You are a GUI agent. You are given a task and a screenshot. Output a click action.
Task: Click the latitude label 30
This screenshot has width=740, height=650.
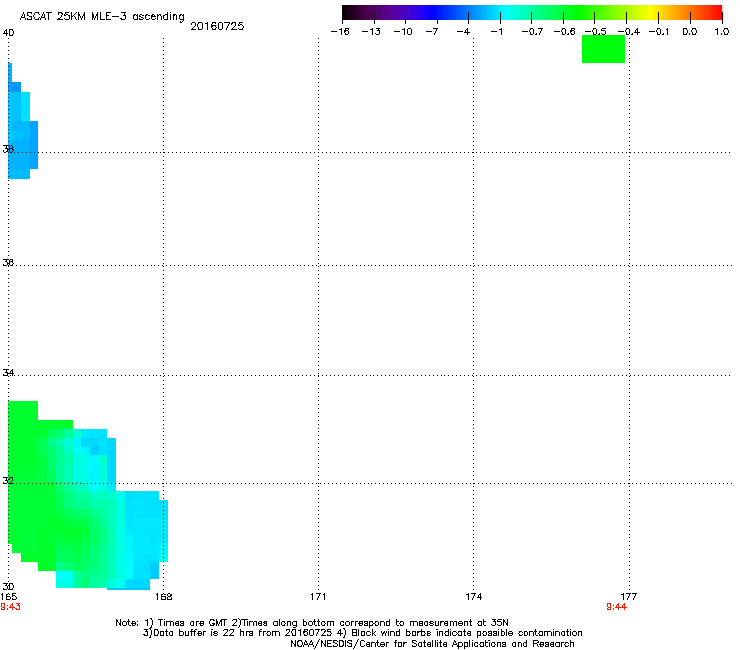coord(8,587)
